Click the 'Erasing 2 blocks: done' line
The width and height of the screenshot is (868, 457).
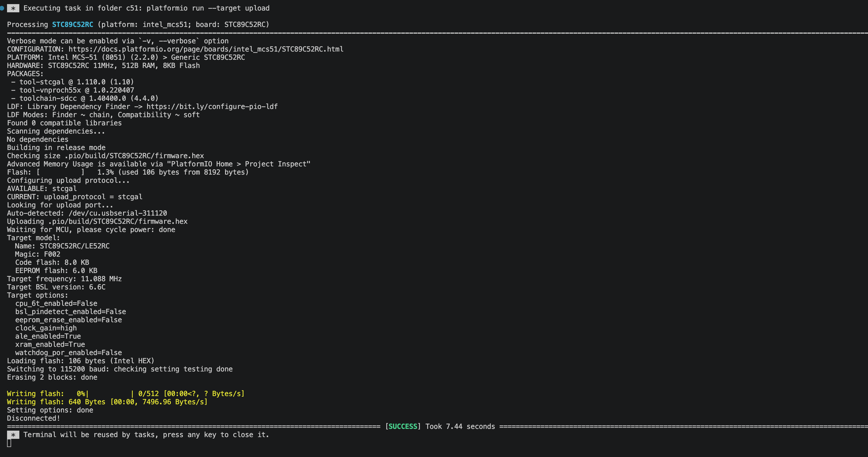click(x=52, y=377)
